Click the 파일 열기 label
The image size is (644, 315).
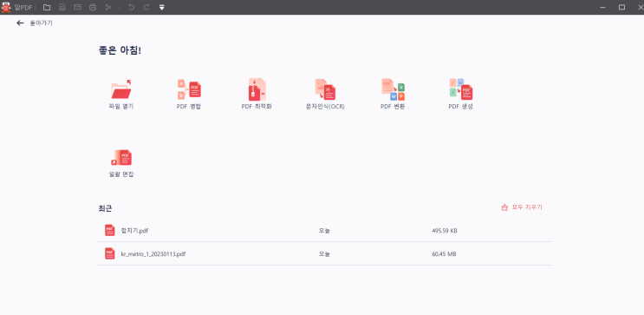121,107
